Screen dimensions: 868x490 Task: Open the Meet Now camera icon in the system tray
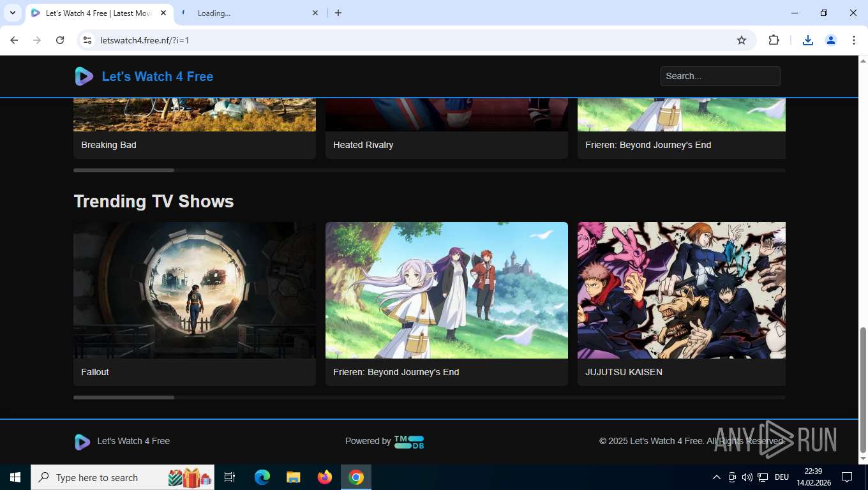732,477
